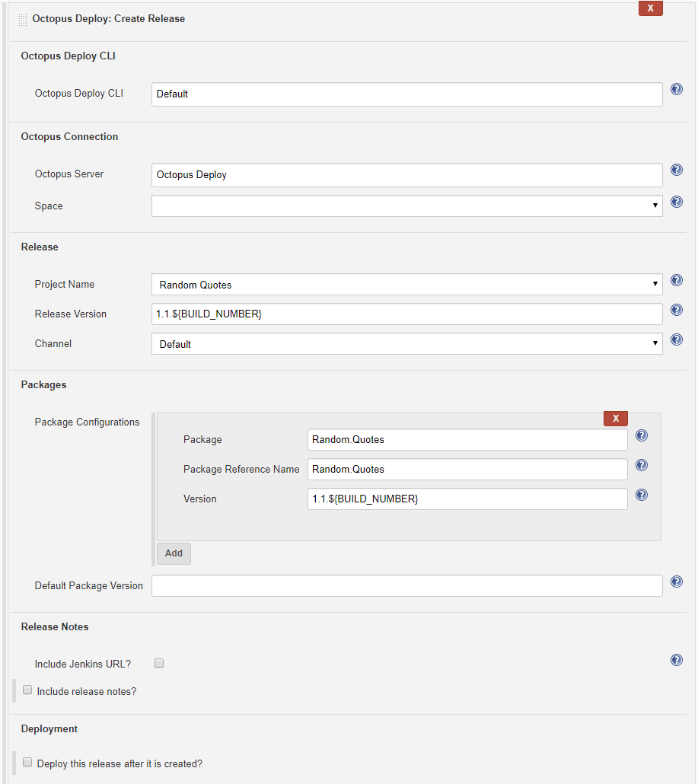
Task: Click help icon for Include Jenkins URL
Action: tap(676, 660)
